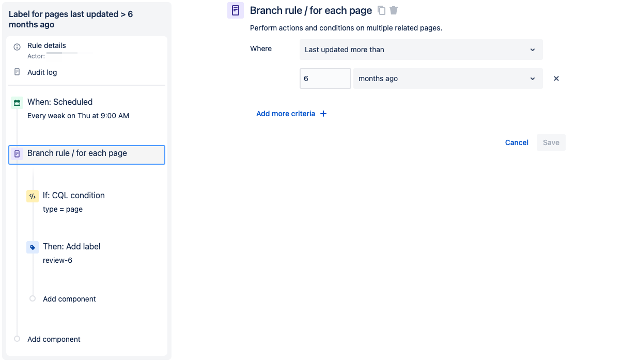Click the number field containing 6

coord(325,78)
